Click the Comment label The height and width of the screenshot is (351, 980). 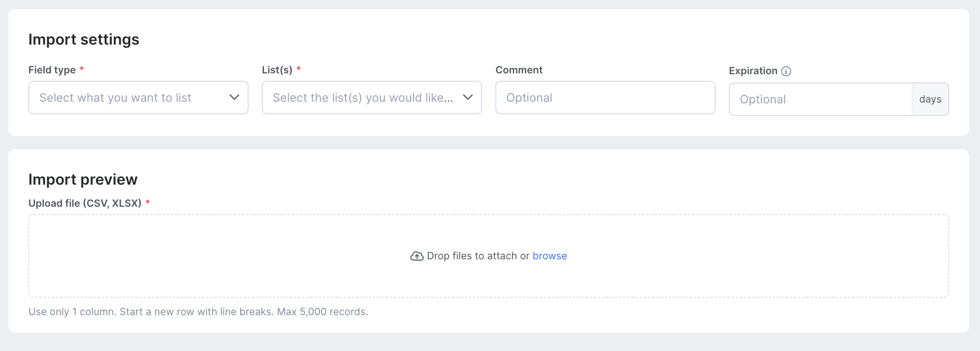(519, 70)
